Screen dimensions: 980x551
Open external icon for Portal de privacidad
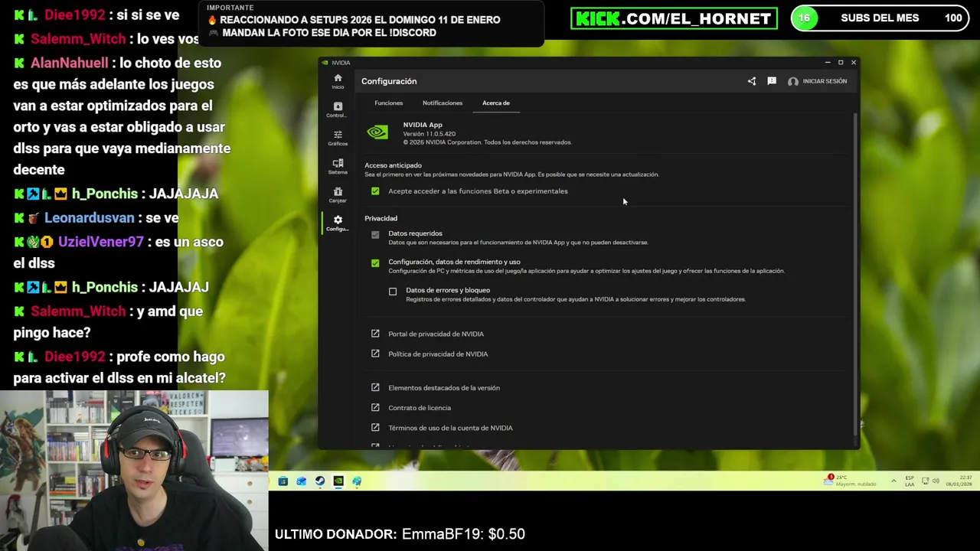click(375, 334)
